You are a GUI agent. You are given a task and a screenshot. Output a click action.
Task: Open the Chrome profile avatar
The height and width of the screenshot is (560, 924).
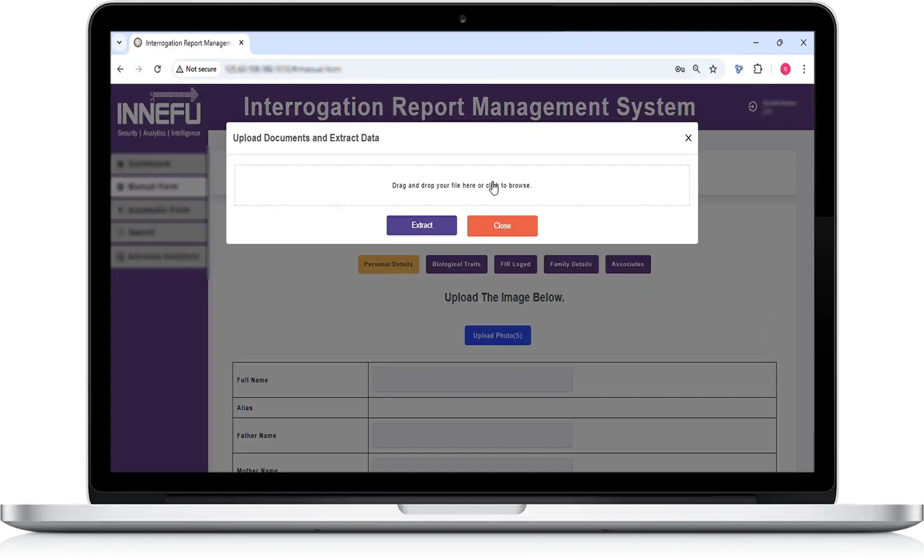click(x=785, y=69)
